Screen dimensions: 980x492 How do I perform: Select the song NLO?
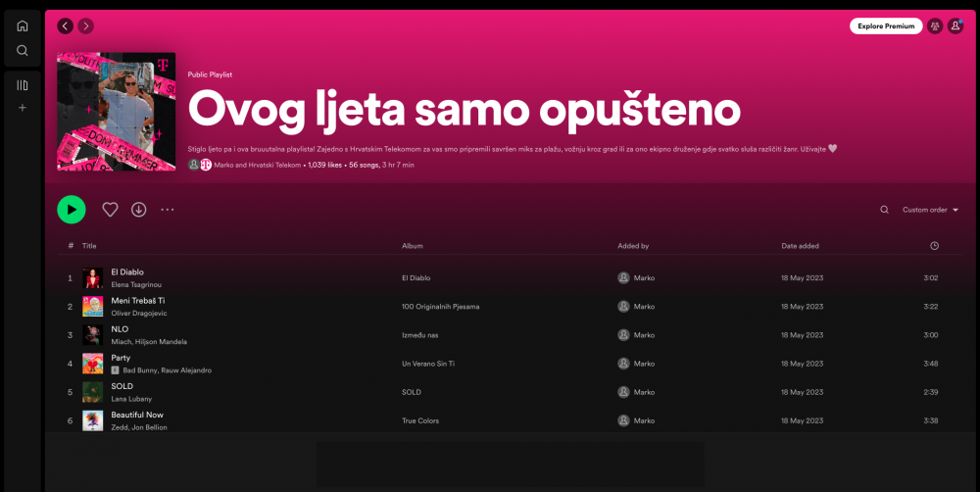point(120,329)
